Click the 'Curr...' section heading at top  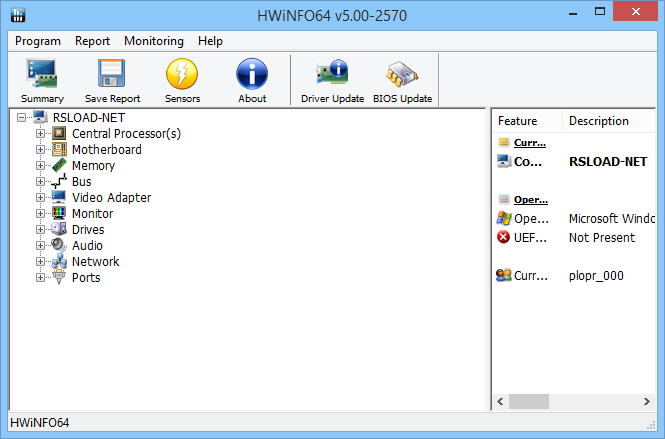(530, 143)
